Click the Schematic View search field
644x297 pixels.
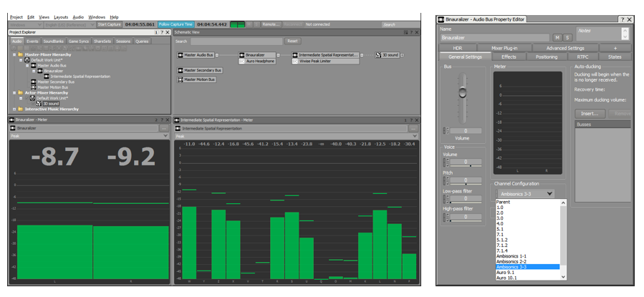[236, 41]
